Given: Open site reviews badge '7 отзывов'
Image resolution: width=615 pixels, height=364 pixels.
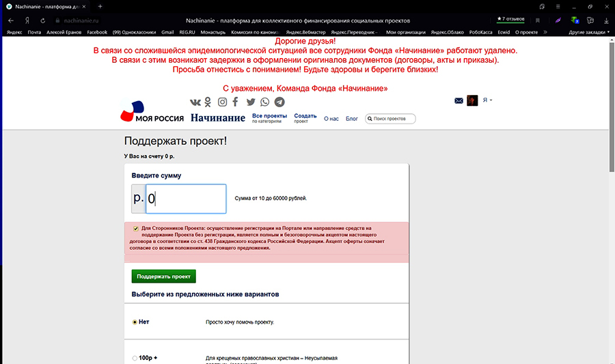Looking at the screenshot, I should (510, 19).
